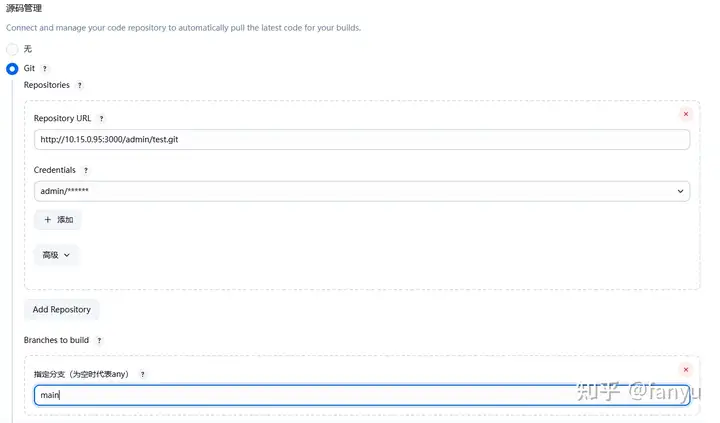Expand the 高级 advanced options
720x423 pixels.
point(56,255)
